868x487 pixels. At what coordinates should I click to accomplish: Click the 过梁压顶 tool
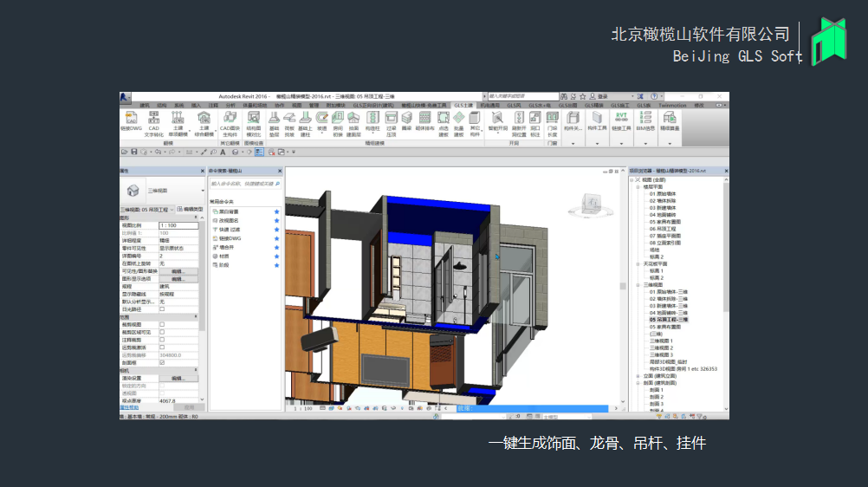tap(391, 124)
